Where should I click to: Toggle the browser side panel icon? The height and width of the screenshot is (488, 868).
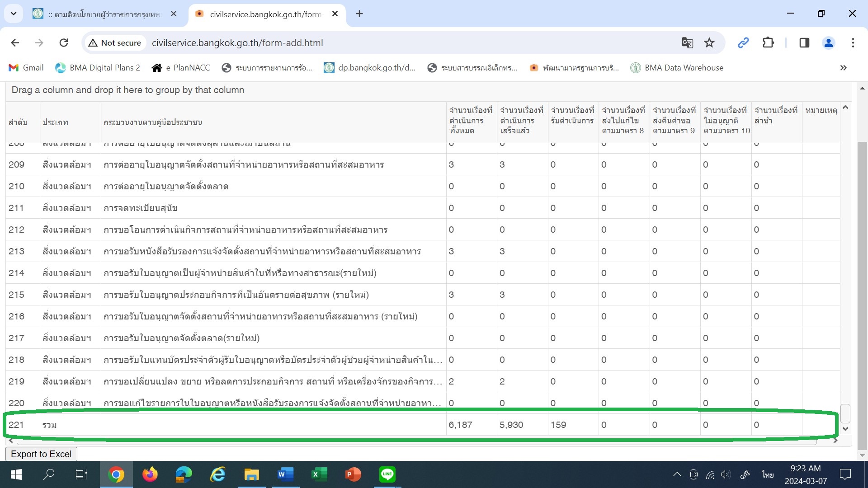(x=804, y=43)
